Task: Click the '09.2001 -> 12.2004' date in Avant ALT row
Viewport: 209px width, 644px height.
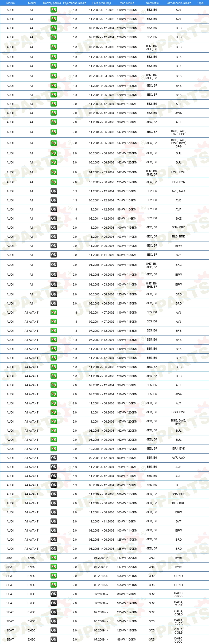Action: [x=102, y=385]
